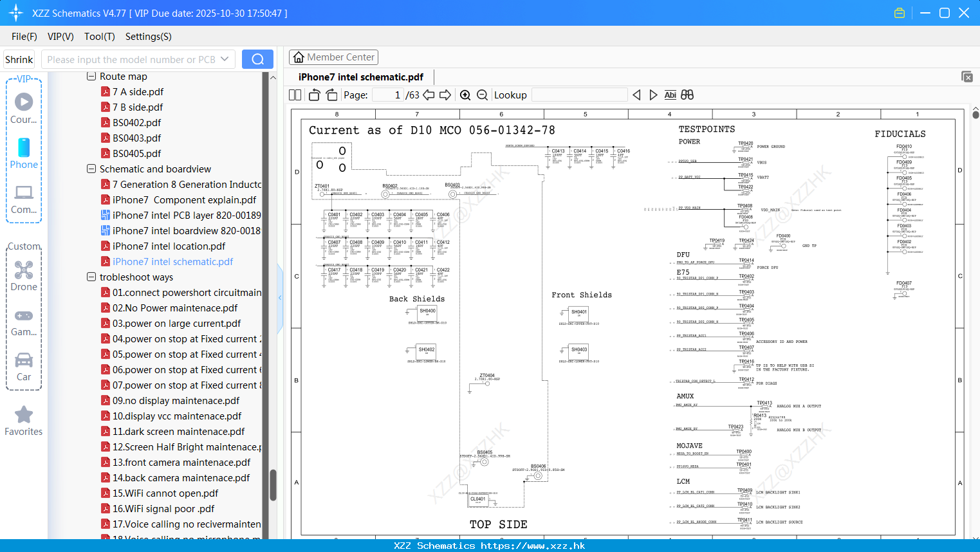Zoom out of the schematic
This screenshot has height=552, width=980.
coord(482,95)
